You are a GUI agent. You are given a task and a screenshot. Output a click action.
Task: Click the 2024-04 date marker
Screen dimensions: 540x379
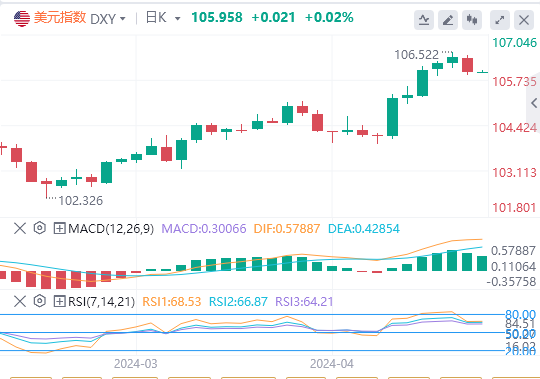pyautogui.click(x=332, y=364)
